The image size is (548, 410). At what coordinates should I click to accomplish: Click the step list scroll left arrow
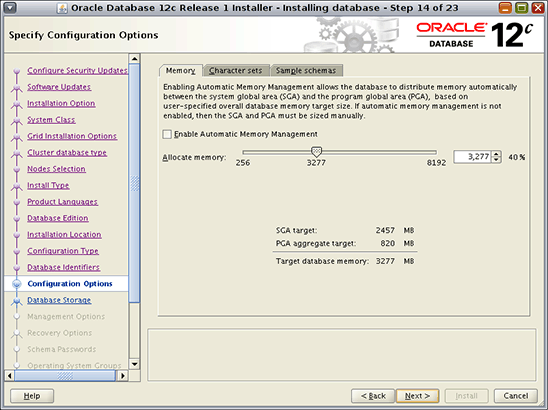coord(9,376)
